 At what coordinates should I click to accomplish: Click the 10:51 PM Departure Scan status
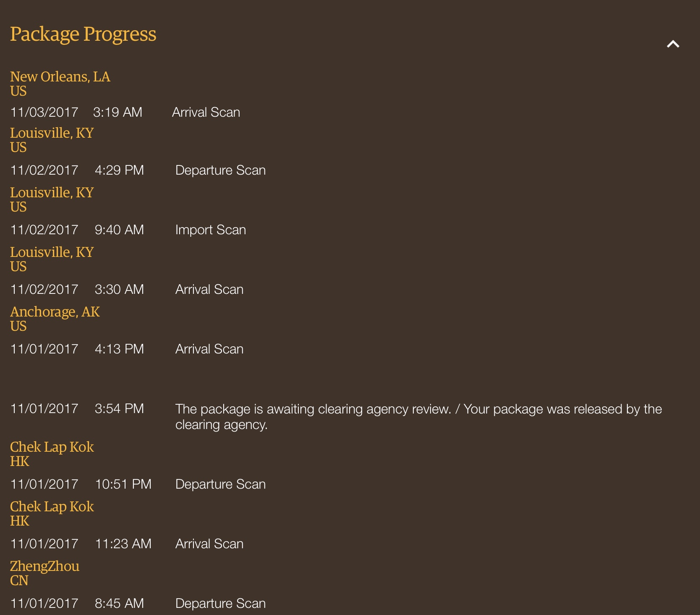pyautogui.click(x=220, y=484)
